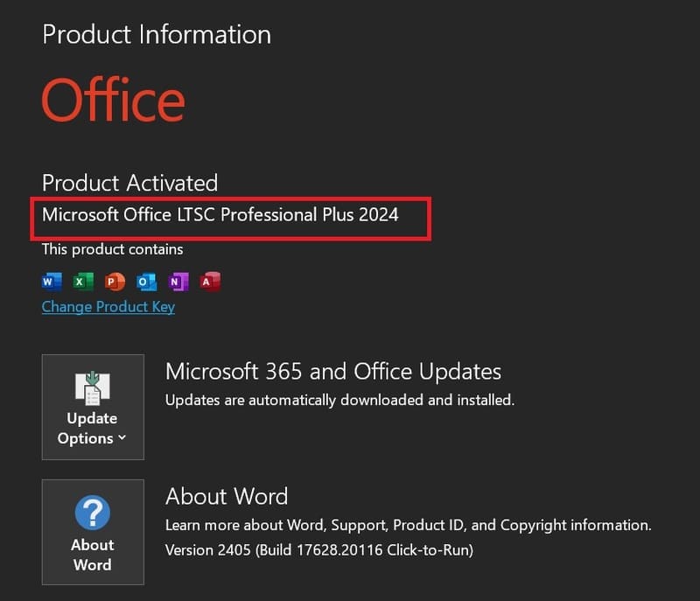700x601 pixels.
Task: Click the large About Word heading text
Action: (227, 496)
